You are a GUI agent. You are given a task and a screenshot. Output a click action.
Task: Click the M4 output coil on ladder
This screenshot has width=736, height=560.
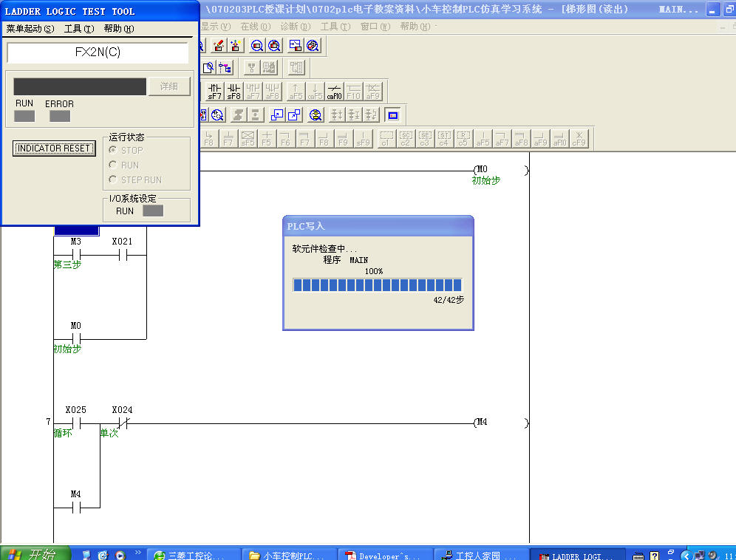pos(482,423)
